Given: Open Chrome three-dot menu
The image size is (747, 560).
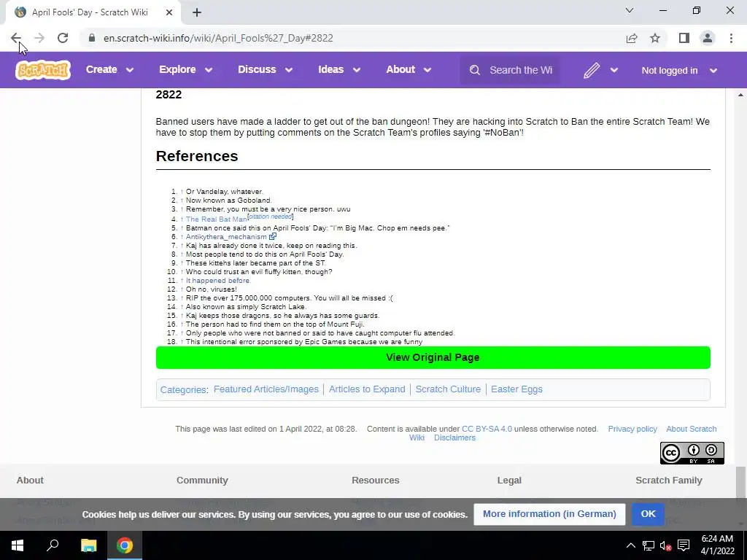Looking at the screenshot, I should tap(731, 38).
